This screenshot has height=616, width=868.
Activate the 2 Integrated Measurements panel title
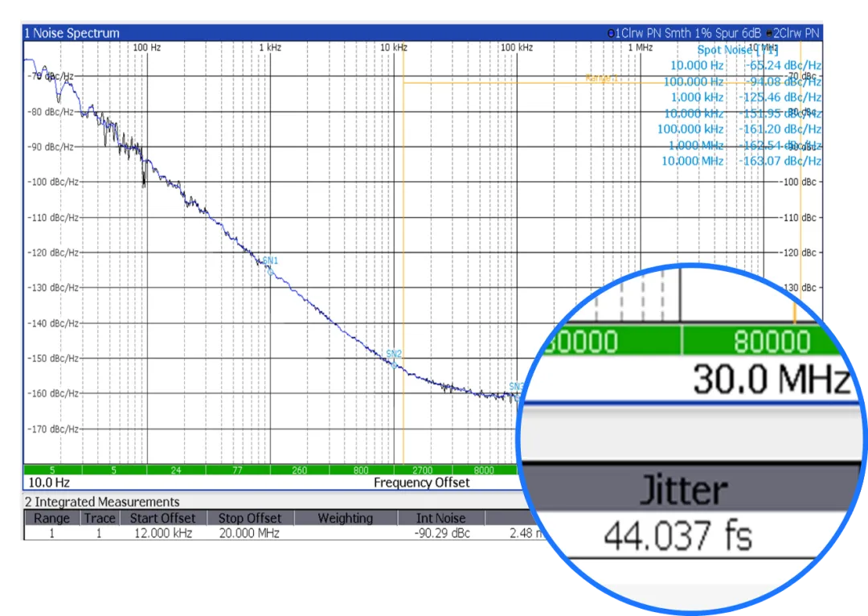102,502
